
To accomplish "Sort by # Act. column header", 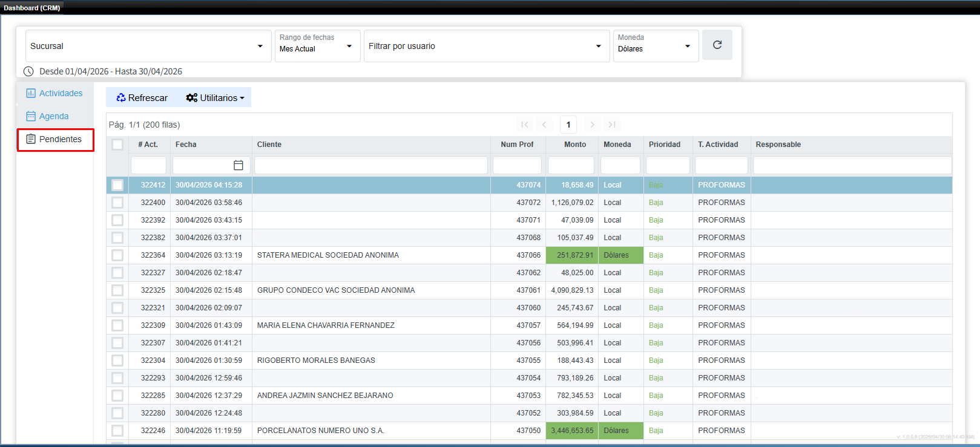I will click(x=148, y=145).
